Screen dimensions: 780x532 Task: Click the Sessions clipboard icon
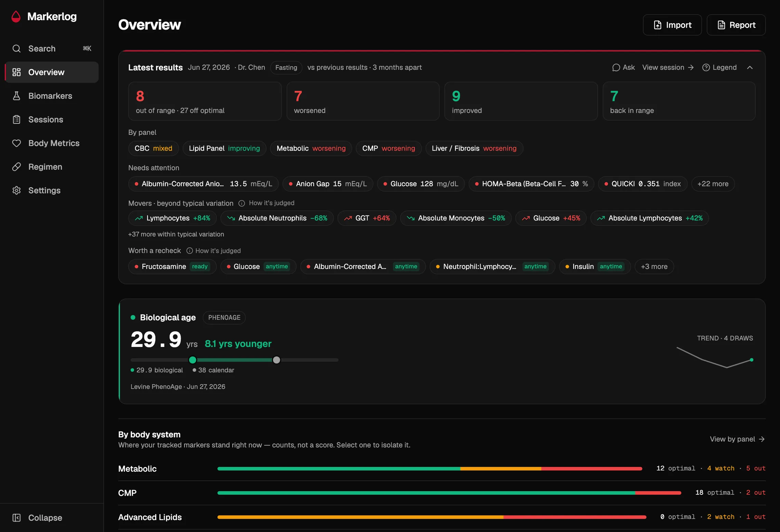click(x=16, y=119)
